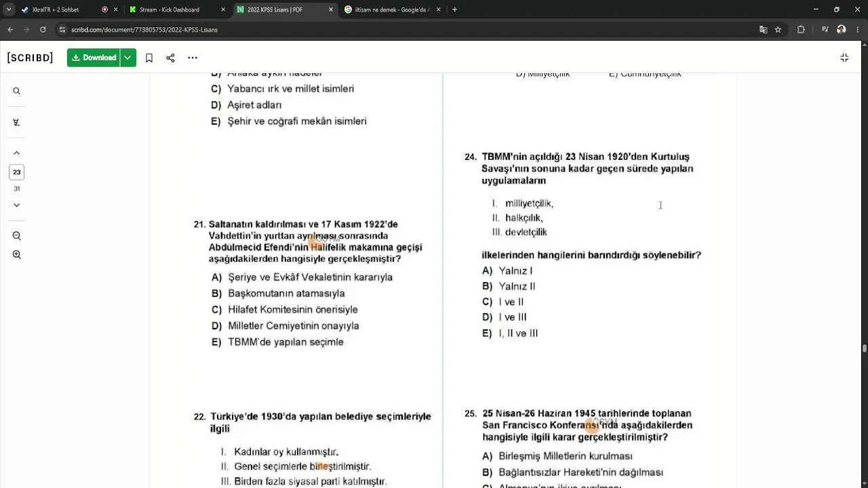Select option E) TBMM'de yapılan seçimle
This screenshot has height=488, width=868.
tap(277, 342)
